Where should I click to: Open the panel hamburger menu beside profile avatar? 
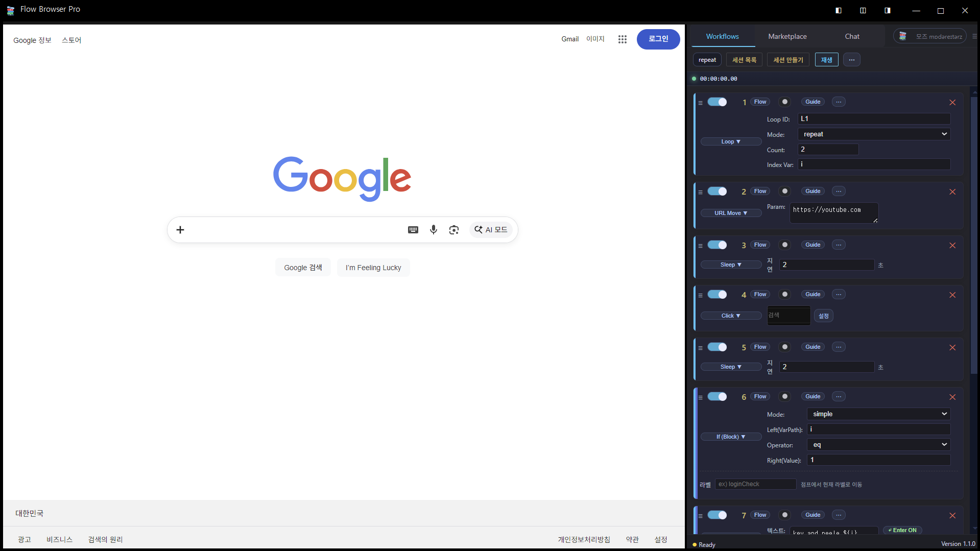coord(974,36)
